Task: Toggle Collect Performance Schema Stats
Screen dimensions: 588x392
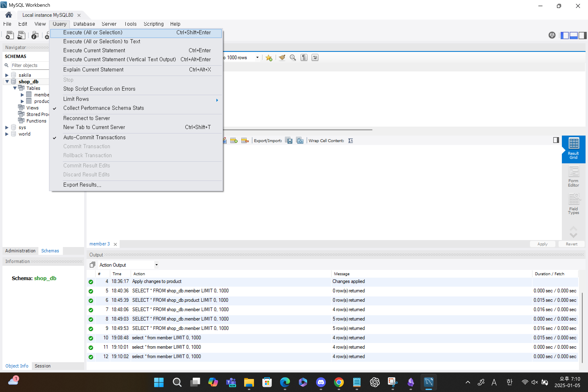Action: pyautogui.click(x=104, y=108)
